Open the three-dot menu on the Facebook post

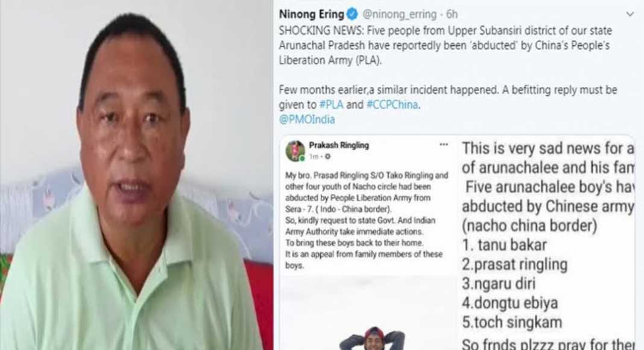tap(444, 145)
